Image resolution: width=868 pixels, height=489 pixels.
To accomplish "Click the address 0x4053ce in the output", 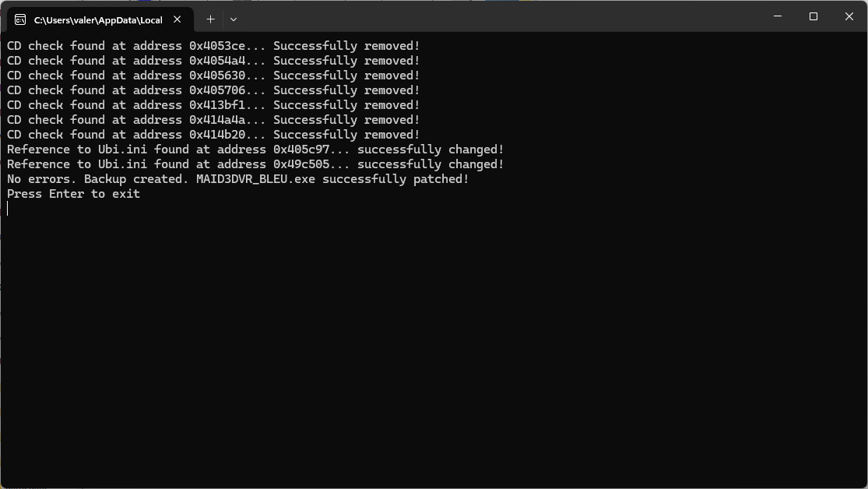I will coord(217,46).
